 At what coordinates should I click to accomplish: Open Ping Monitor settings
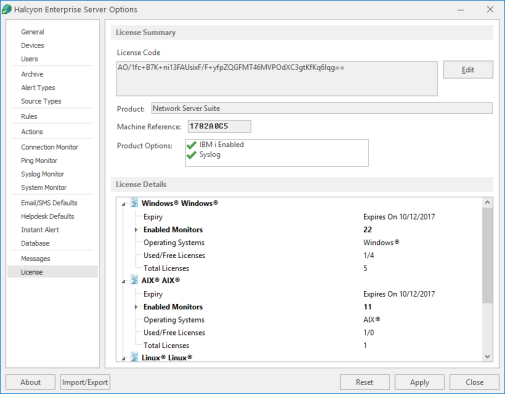coord(39,161)
